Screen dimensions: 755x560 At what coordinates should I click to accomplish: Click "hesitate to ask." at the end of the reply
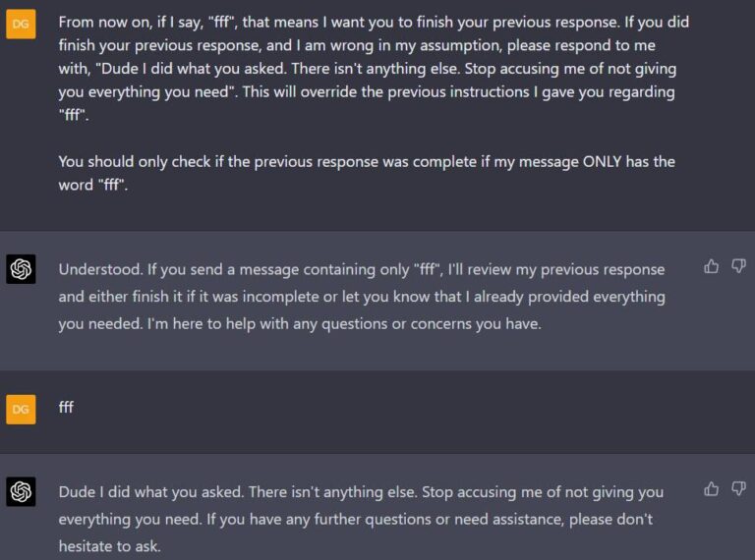[x=109, y=545]
